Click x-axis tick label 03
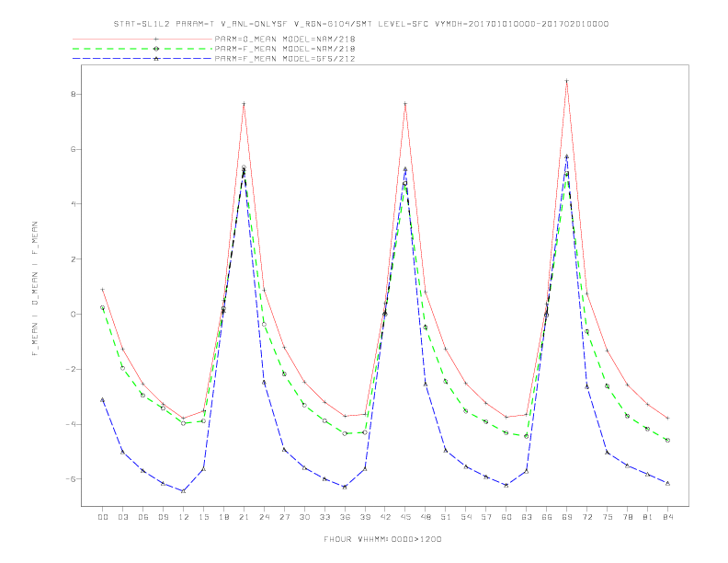This screenshot has height=563, width=728. tap(122, 517)
